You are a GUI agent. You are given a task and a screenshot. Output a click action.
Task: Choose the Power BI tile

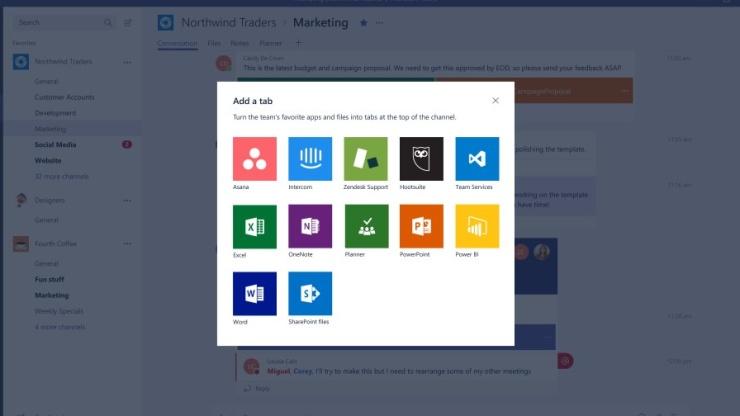(x=477, y=226)
